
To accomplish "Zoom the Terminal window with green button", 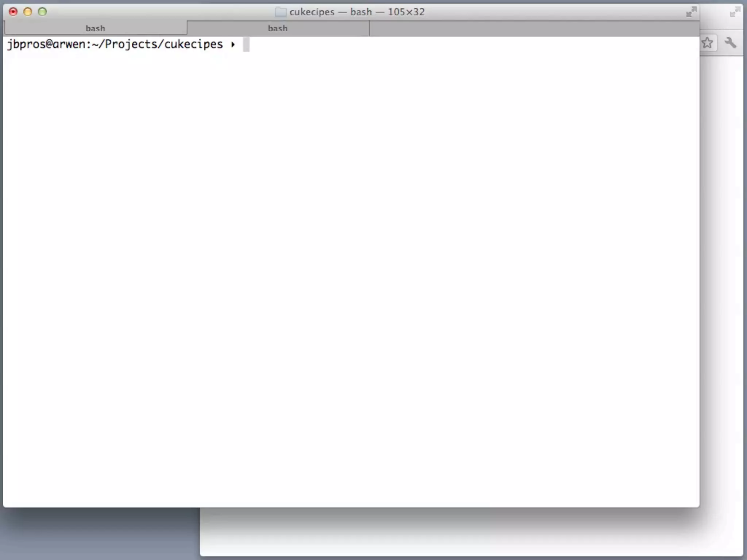I will pyautogui.click(x=42, y=12).
